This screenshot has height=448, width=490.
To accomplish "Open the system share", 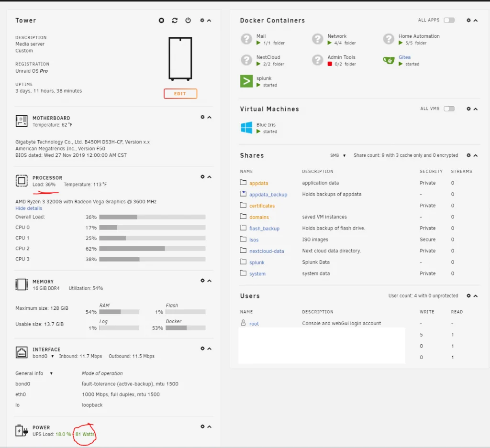I will [x=257, y=274].
